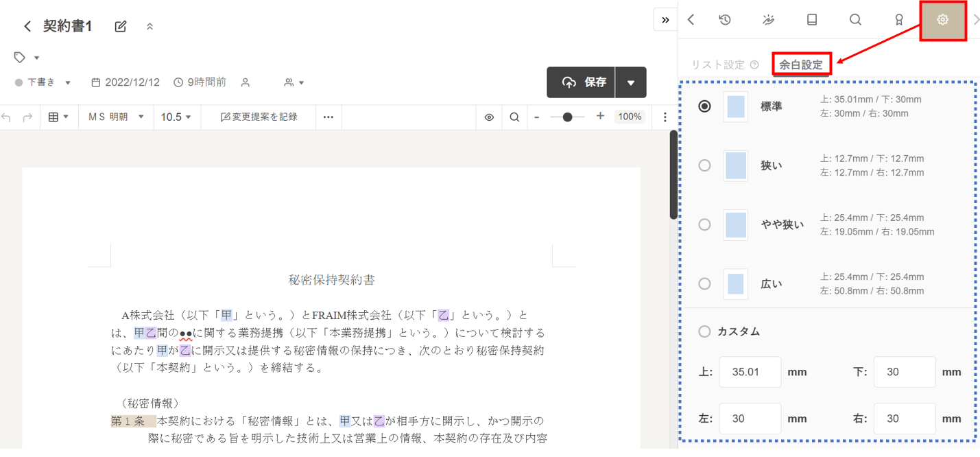Open the settings gear panel

tap(942, 20)
